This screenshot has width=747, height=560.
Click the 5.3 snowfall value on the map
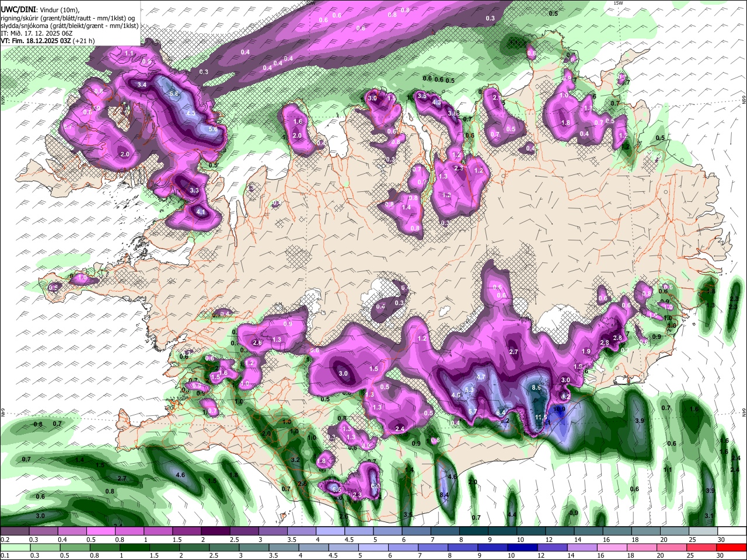[469, 390]
